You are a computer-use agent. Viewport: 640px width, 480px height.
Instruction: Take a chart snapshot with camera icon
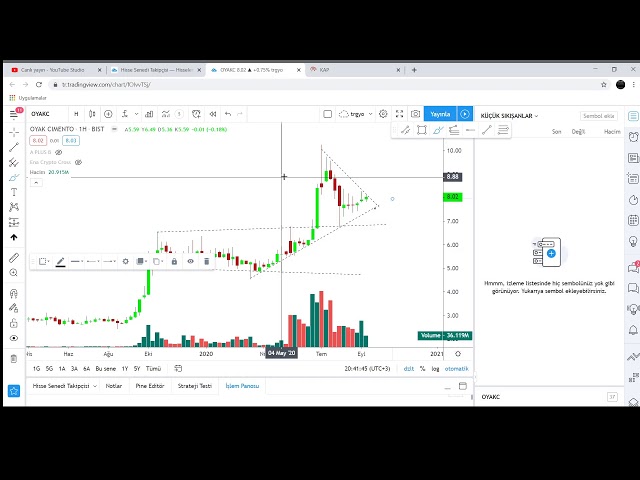[x=416, y=114]
